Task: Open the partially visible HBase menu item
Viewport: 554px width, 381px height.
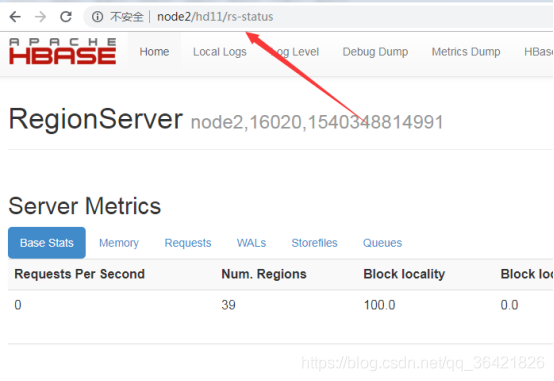Action: point(538,52)
